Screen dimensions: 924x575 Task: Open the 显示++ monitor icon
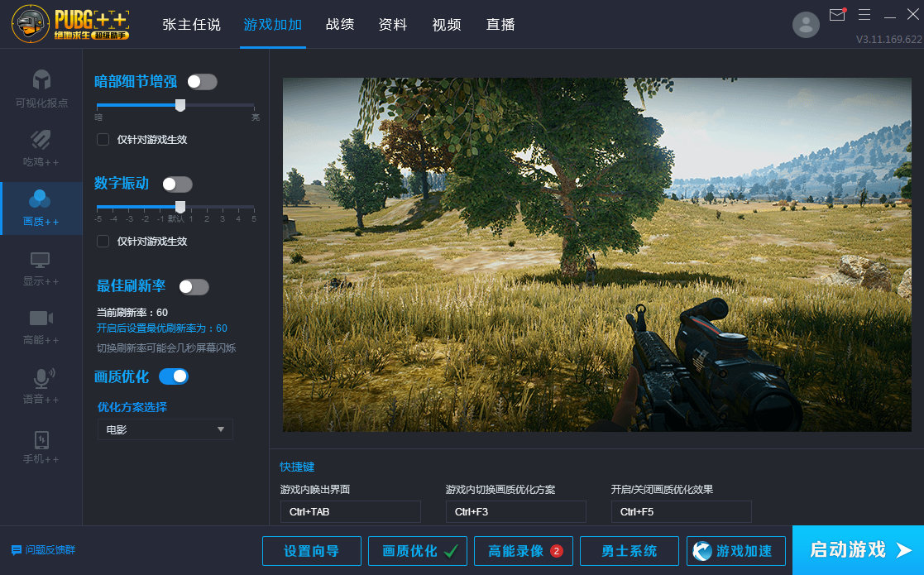[x=40, y=260]
